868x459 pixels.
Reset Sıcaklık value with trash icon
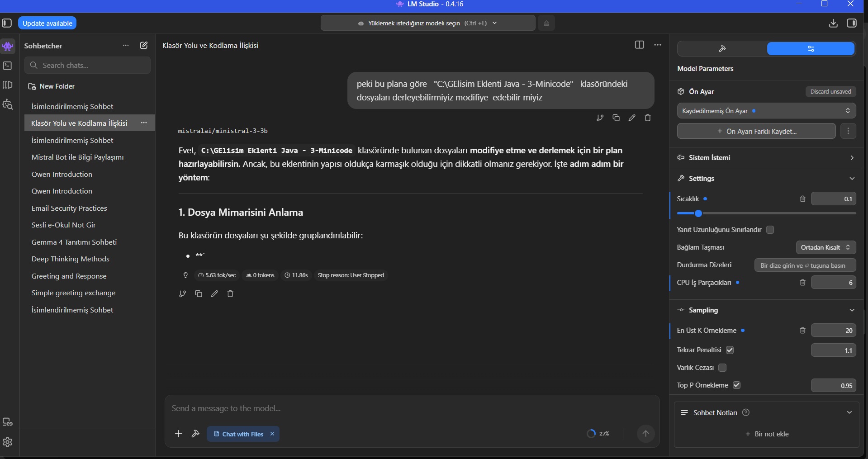802,199
